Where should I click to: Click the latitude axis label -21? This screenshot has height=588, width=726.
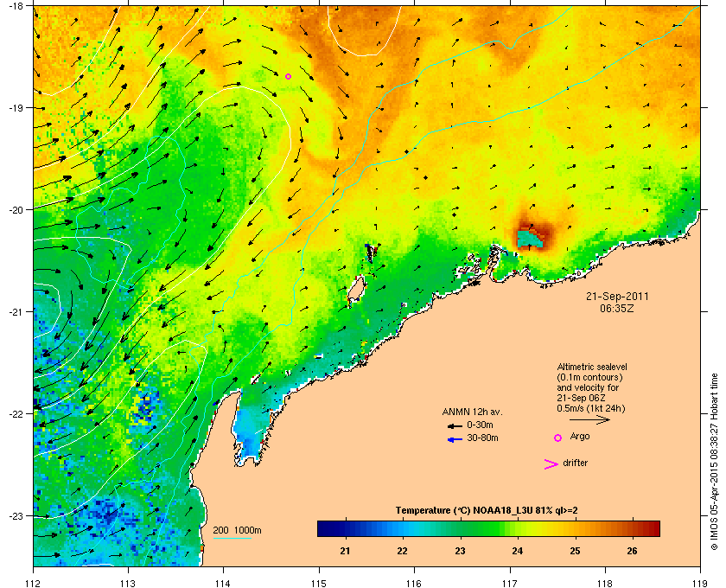(16, 312)
